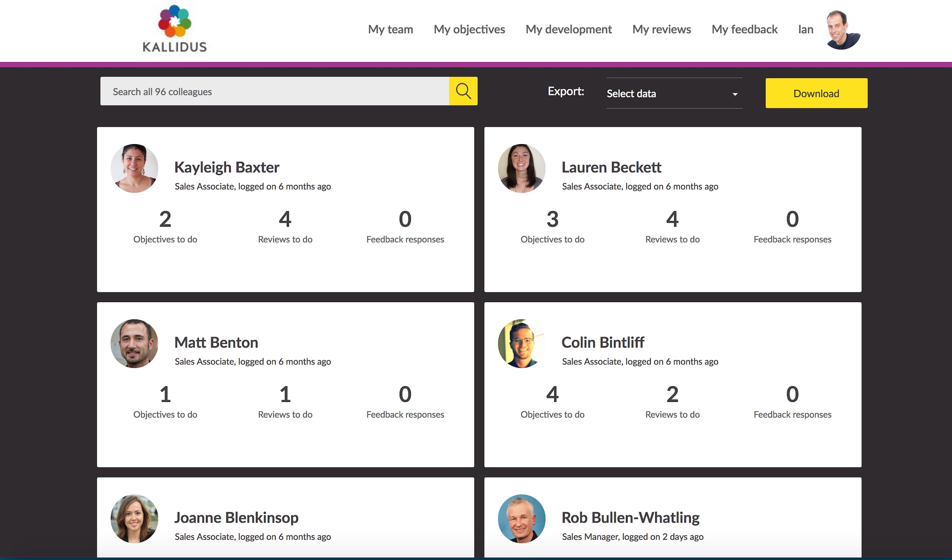Click Rob Bullen-Whatling's Sales Manager subtitle
The width and height of the screenshot is (952, 560).
(633, 537)
